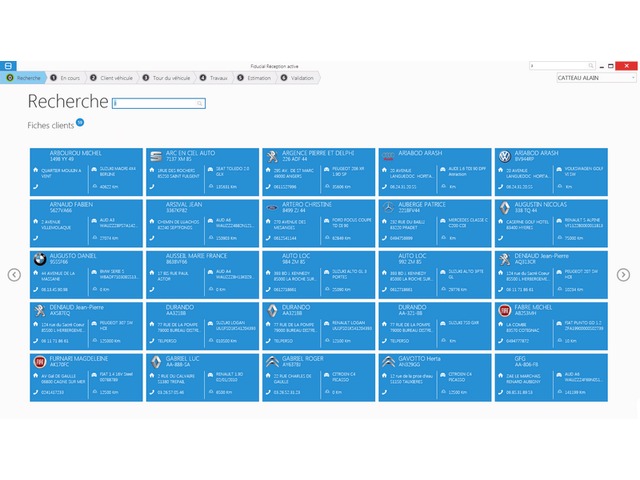
Task: Click BMW logo on AUGUSTO DANIEL card
Action: tap(40, 259)
